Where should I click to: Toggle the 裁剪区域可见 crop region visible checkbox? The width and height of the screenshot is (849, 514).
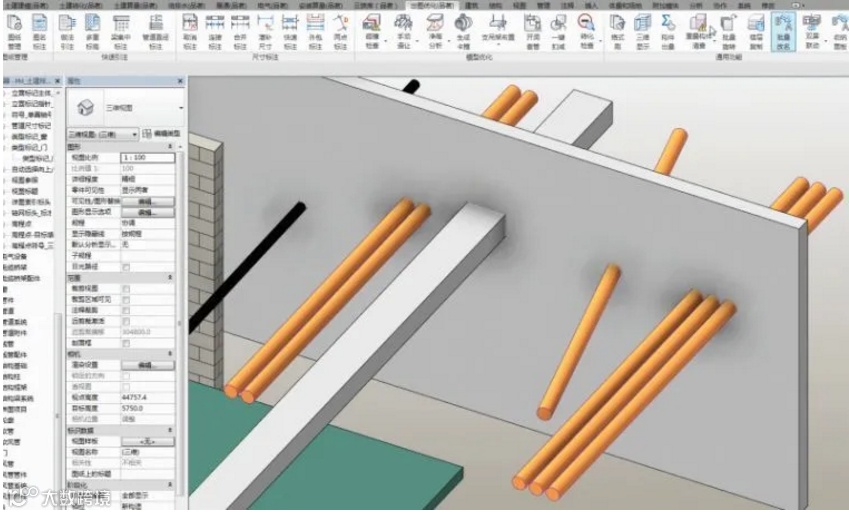coord(126,300)
